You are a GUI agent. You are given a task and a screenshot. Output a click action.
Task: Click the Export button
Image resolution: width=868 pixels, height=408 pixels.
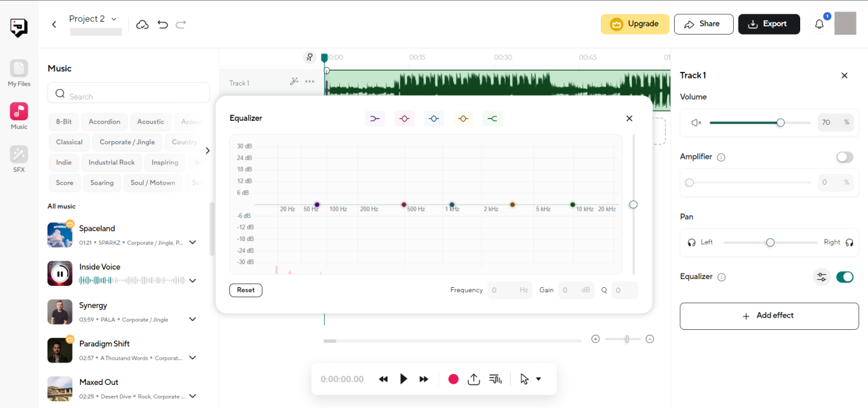[x=769, y=23]
